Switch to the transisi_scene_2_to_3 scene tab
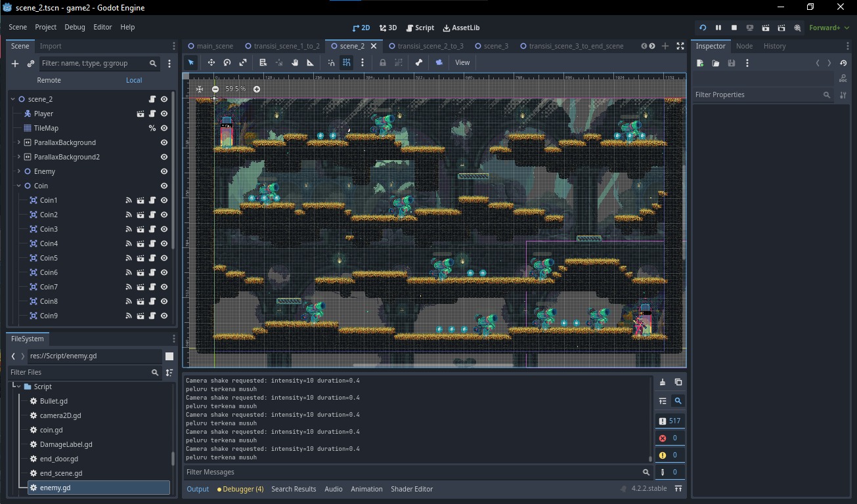 tap(426, 46)
